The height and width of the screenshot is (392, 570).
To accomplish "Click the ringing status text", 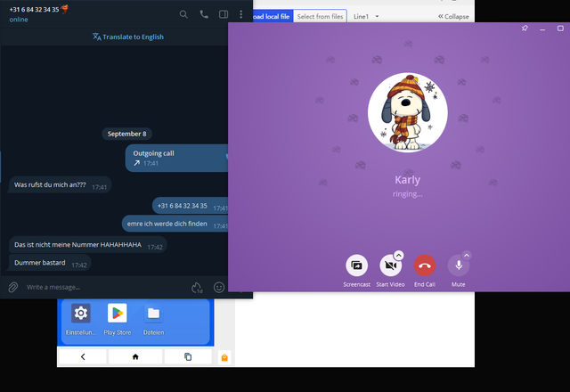I will (408, 194).
